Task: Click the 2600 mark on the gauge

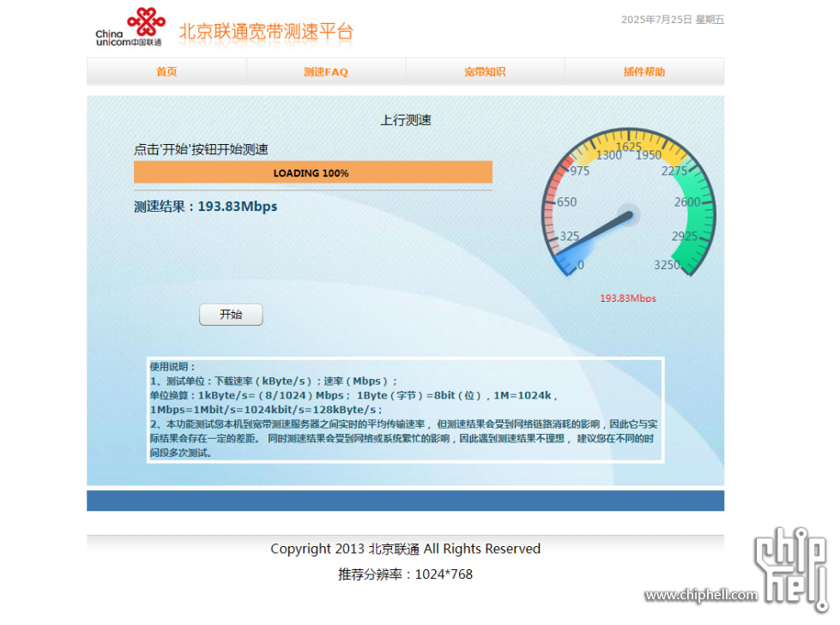Action: click(x=687, y=201)
